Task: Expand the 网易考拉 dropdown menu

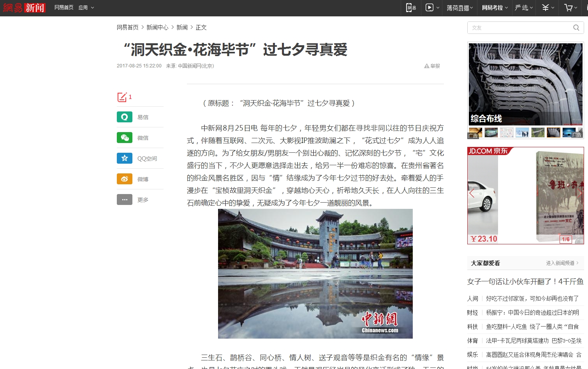Action: pyautogui.click(x=495, y=8)
